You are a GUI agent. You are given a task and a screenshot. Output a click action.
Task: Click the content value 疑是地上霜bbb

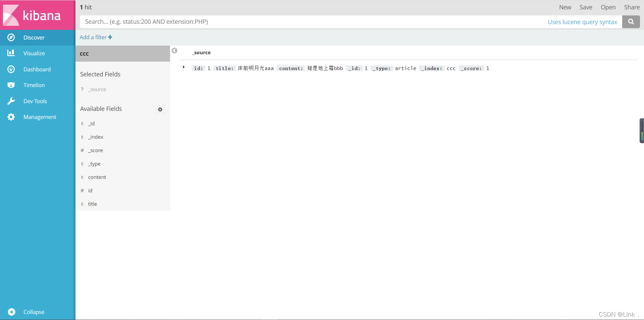click(x=325, y=68)
